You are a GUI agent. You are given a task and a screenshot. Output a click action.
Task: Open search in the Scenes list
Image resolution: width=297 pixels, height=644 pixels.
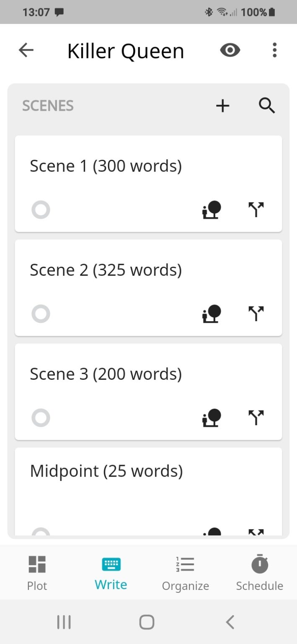click(267, 106)
